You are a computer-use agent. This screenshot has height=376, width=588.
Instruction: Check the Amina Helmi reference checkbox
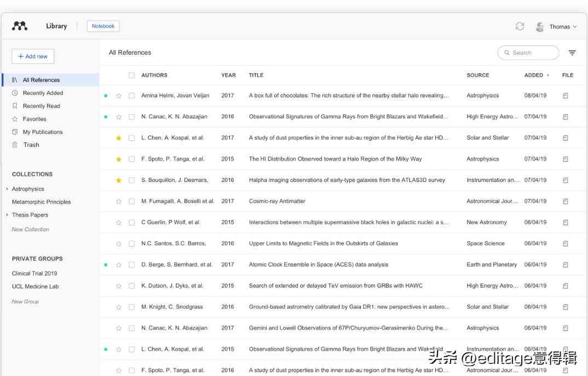pos(131,96)
